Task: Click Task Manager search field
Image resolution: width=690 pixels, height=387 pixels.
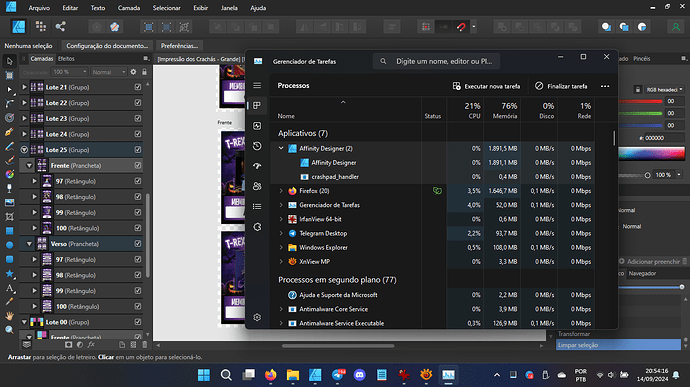Action: (x=437, y=61)
